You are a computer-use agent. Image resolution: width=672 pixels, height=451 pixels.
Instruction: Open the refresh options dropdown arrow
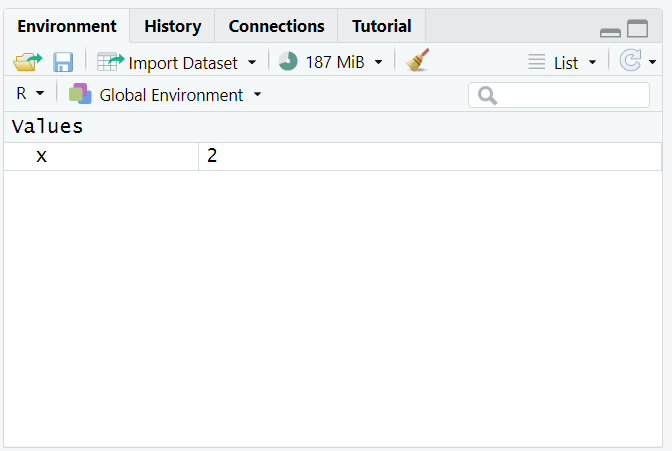point(653,62)
